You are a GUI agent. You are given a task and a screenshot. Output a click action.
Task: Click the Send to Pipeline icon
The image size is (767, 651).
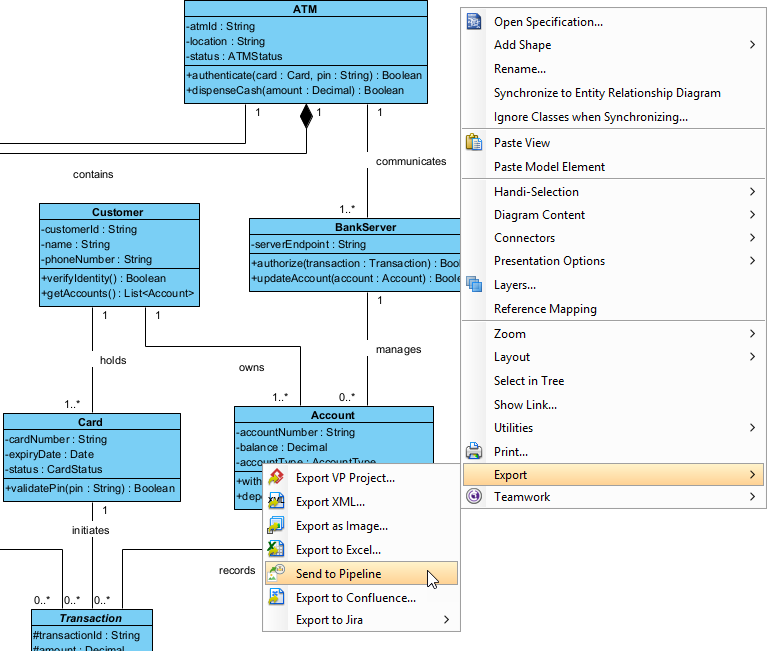276,573
